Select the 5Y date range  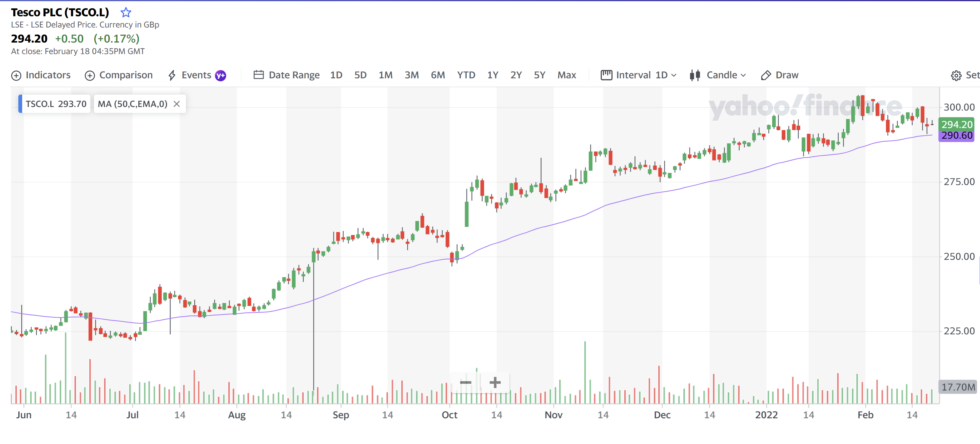click(540, 75)
